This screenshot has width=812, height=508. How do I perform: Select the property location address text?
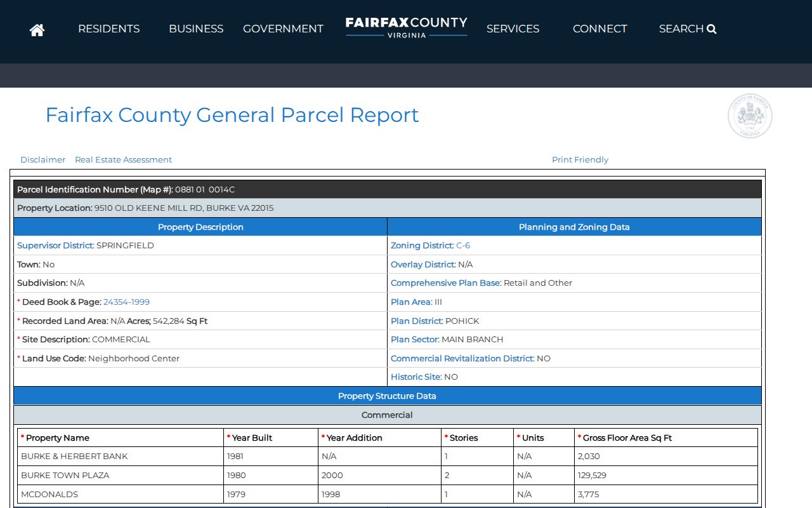[x=184, y=208]
